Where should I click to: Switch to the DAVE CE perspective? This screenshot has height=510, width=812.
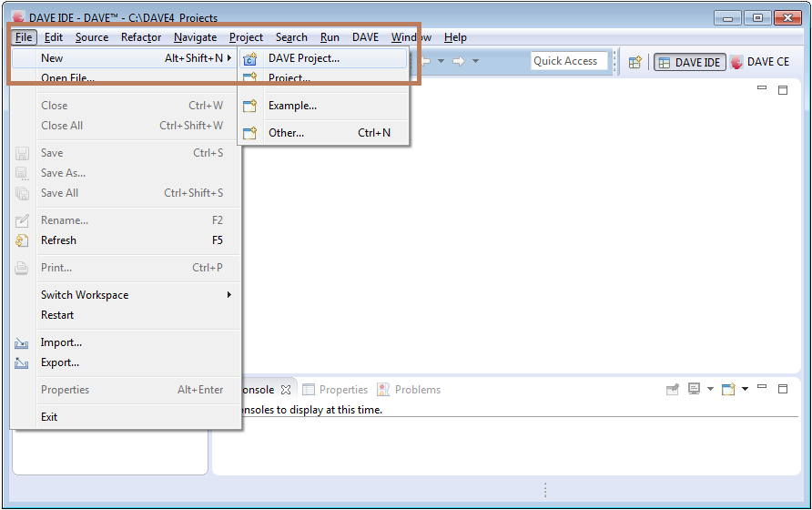[x=760, y=62]
